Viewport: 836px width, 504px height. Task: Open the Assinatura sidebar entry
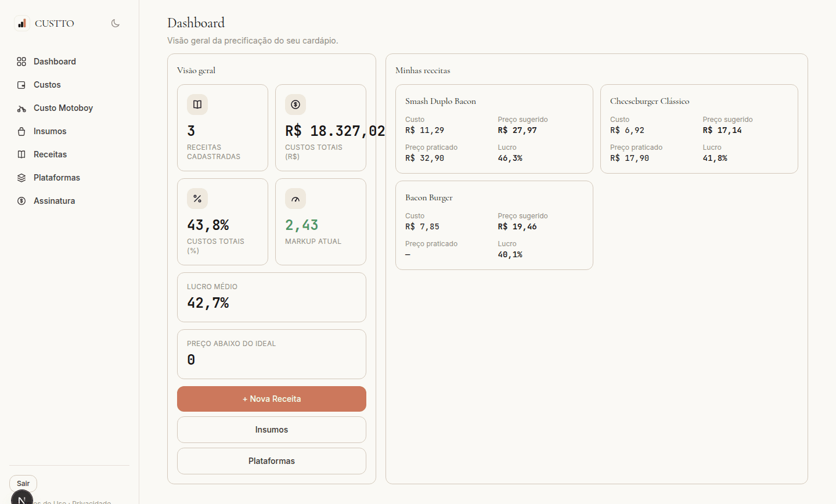click(x=70, y=201)
